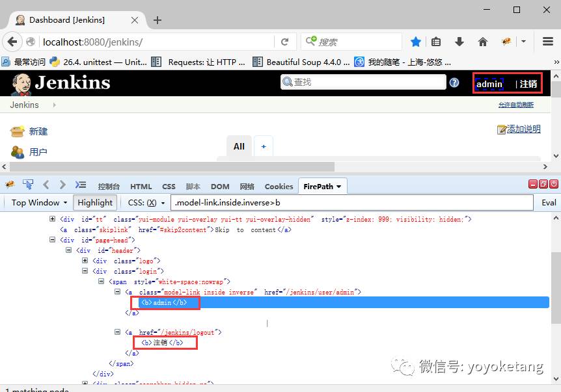Show more bookmarks with the chevron

click(x=556, y=62)
